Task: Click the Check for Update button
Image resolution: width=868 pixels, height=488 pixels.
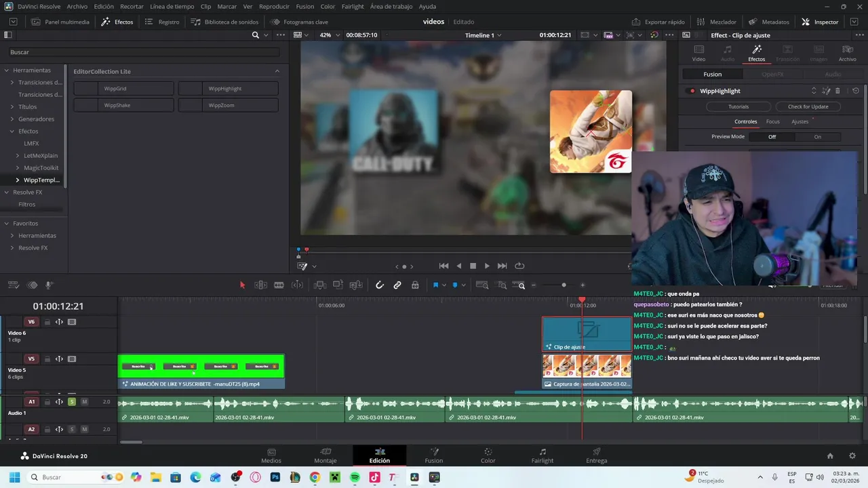Action: pyautogui.click(x=808, y=106)
